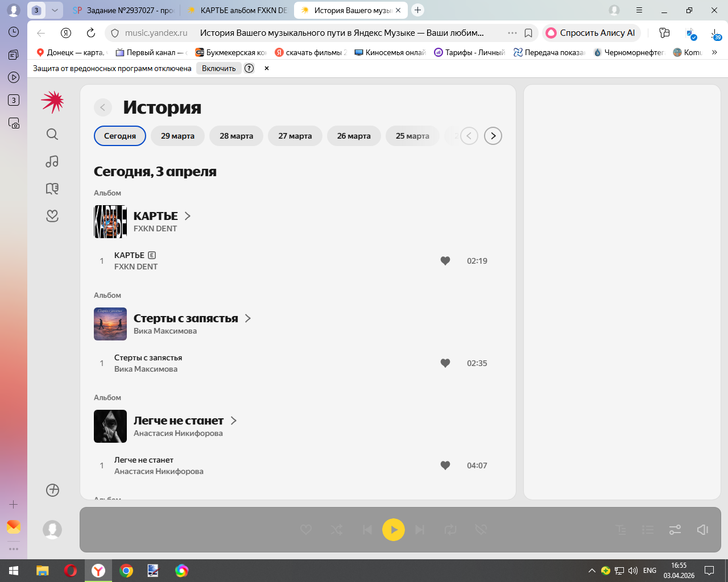The height and width of the screenshot is (582, 728).
Task: Open Легче не станет album cover
Action: pos(110,426)
